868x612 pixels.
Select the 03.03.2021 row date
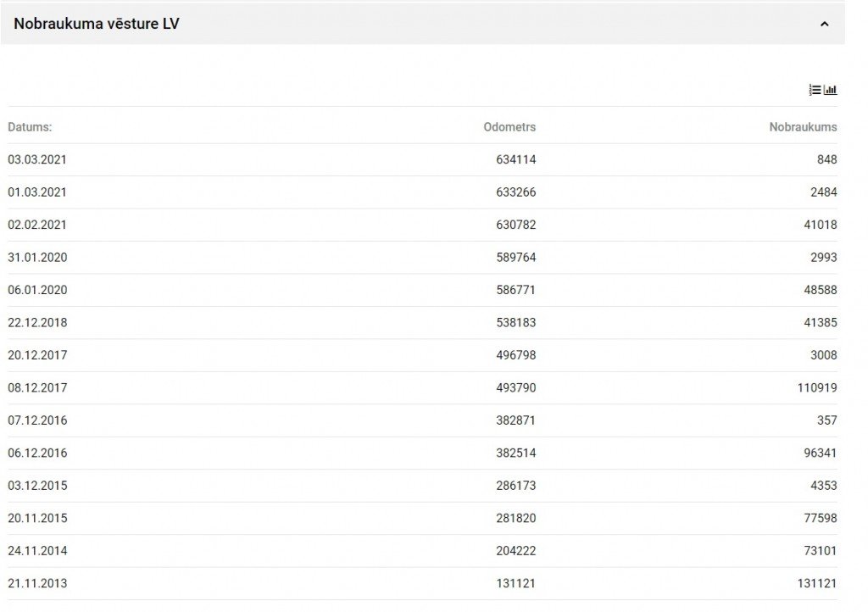click(37, 159)
